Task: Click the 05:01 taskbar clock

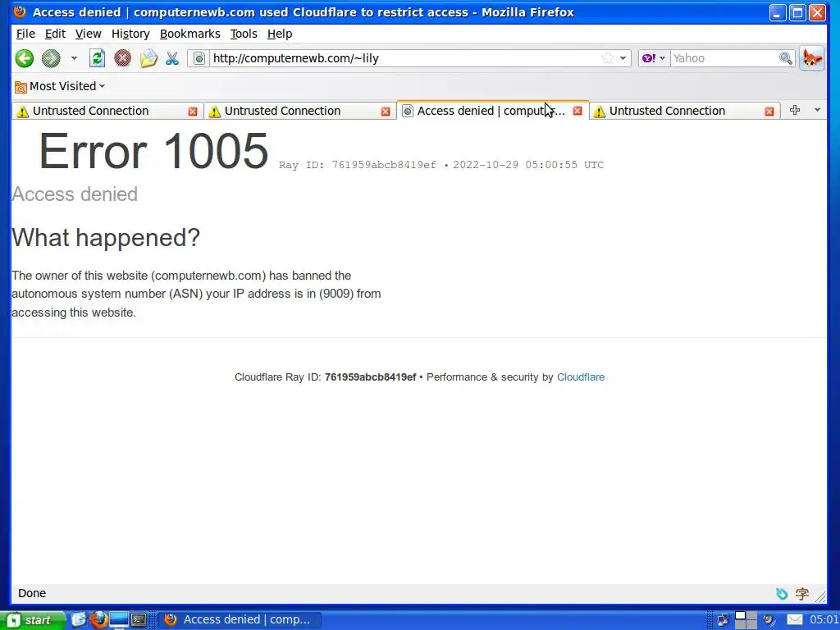Action: point(824,620)
